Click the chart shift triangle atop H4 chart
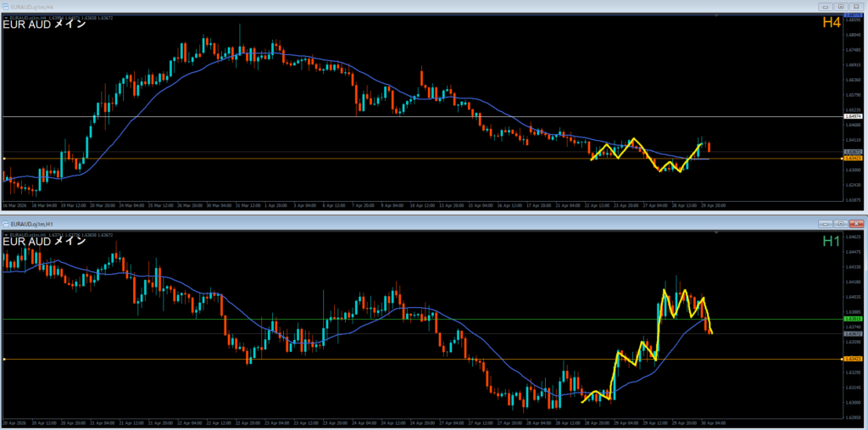The width and height of the screenshot is (868, 430). click(716, 16)
